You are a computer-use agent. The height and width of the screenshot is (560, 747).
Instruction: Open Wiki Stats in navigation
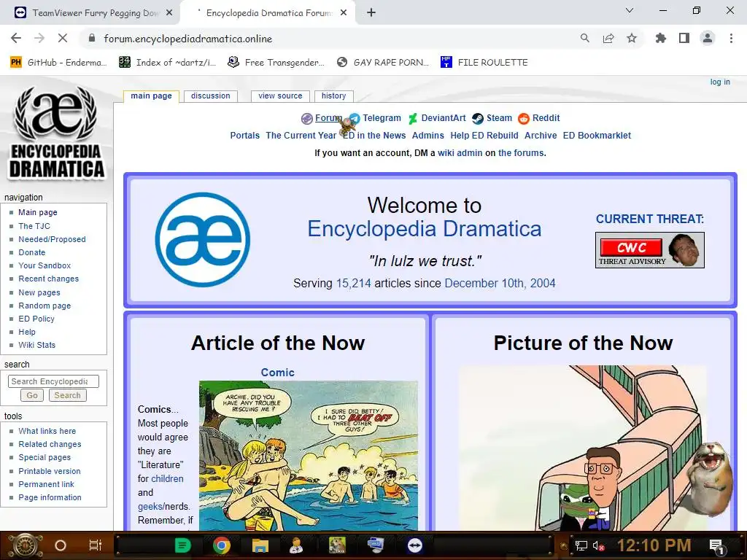[36, 345]
